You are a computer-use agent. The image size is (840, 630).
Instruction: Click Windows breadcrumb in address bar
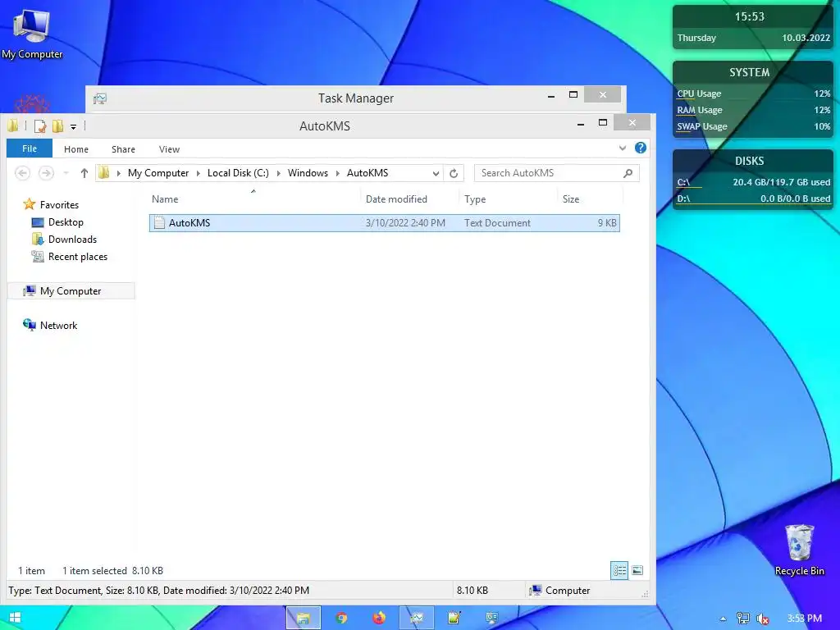coord(308,173)
